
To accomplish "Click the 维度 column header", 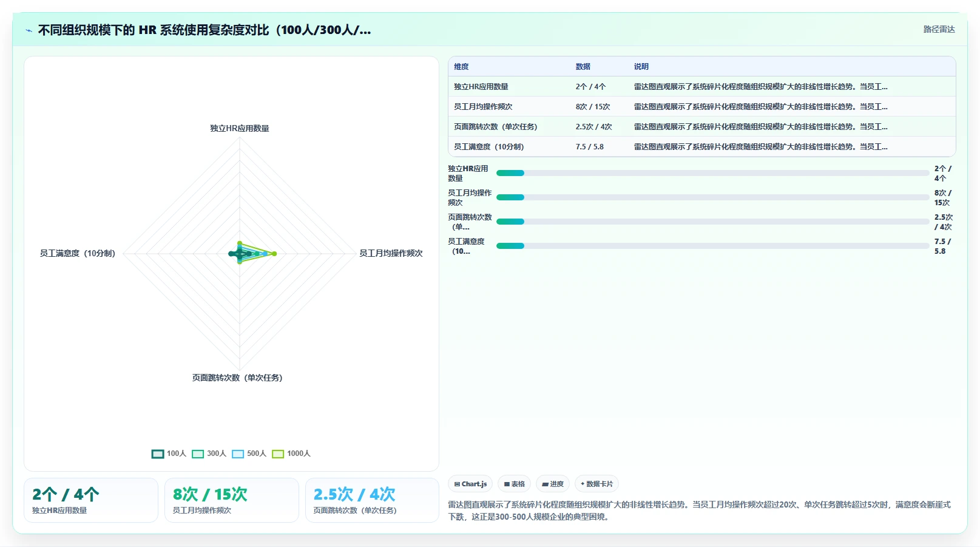I will coord(461,67).
